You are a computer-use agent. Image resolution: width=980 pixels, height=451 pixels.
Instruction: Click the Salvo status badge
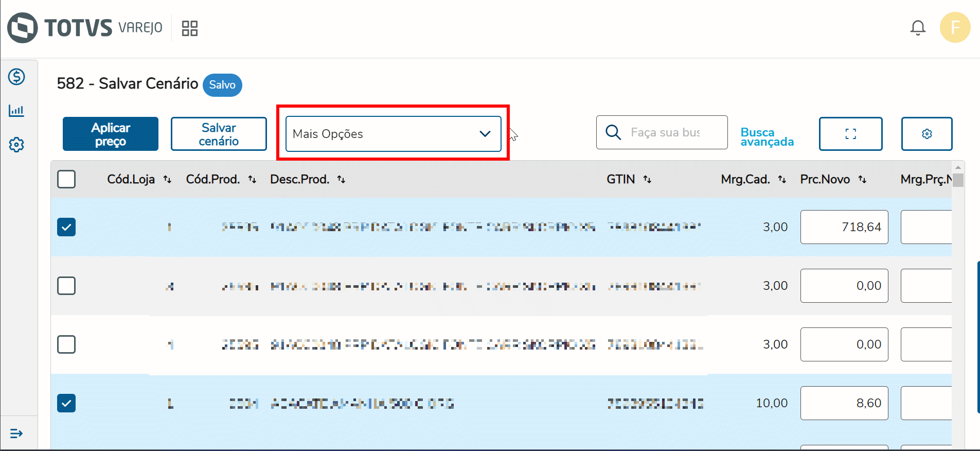pyautogui.click(x=222, y=85)
